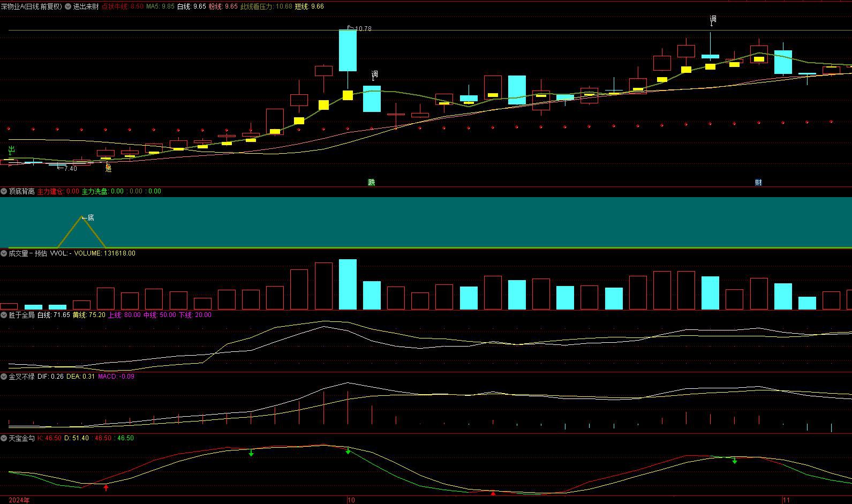Click the DEA: 0.31 value
The width and height of the screenshot is (852, 504).
click(81, 377)
